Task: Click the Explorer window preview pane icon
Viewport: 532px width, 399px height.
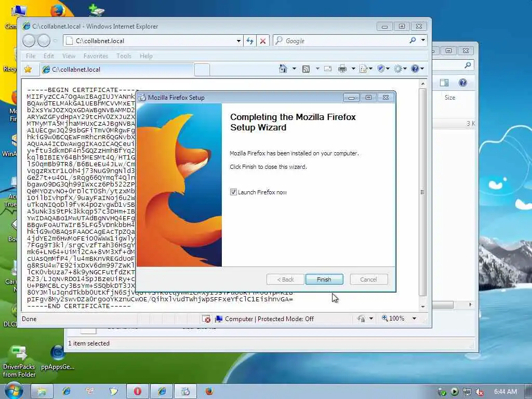Action: click(444, 83)
